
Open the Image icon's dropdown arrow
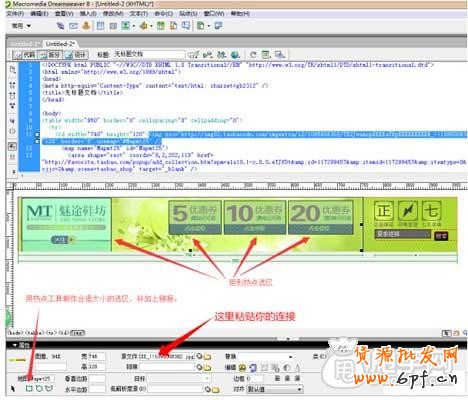[133, 26]
